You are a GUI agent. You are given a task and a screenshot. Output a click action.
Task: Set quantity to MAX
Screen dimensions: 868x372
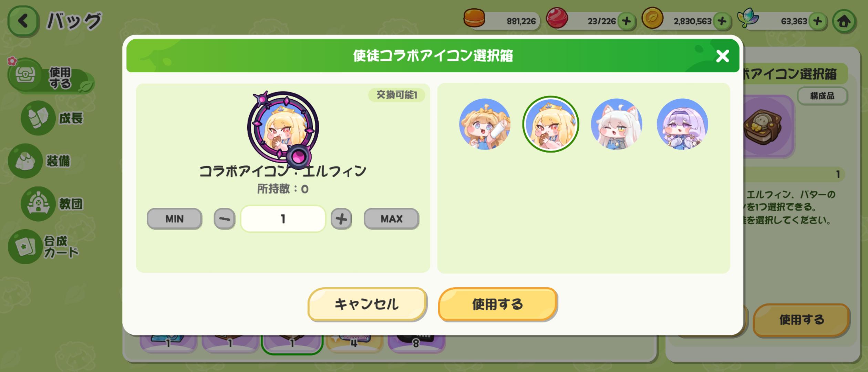pos(391,219)
